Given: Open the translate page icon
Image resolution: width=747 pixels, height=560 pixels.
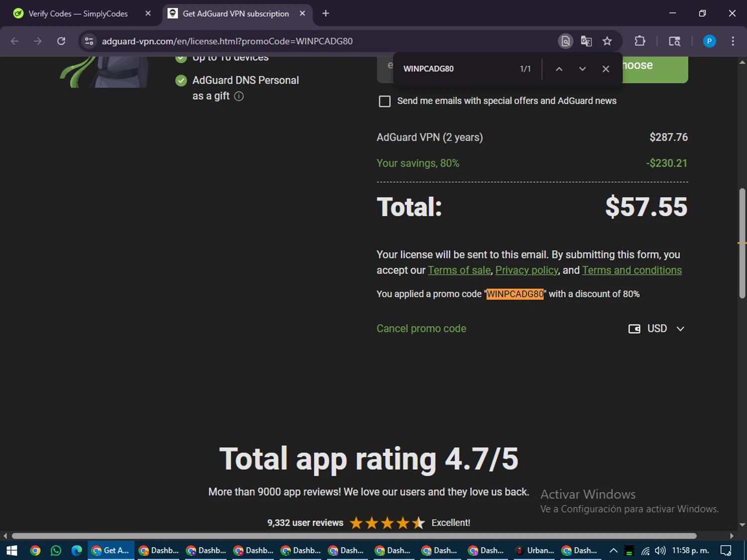Looking at the screenshot, I should 586,41.
